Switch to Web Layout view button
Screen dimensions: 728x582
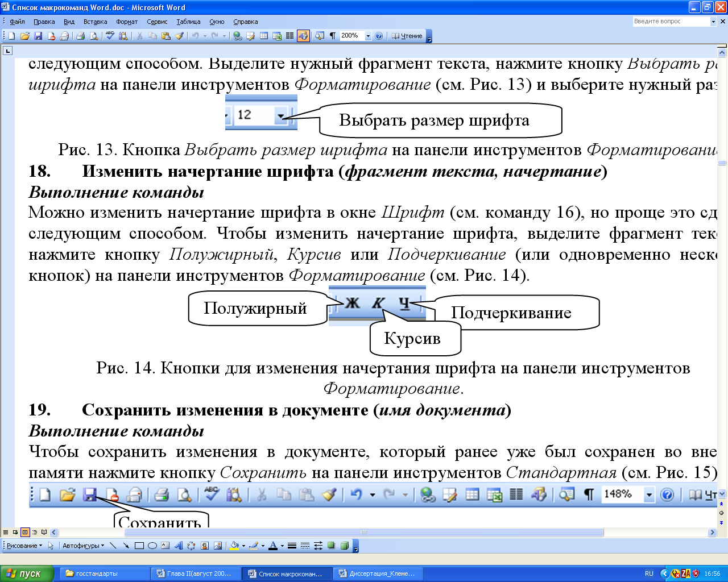[x=15, y=533]
